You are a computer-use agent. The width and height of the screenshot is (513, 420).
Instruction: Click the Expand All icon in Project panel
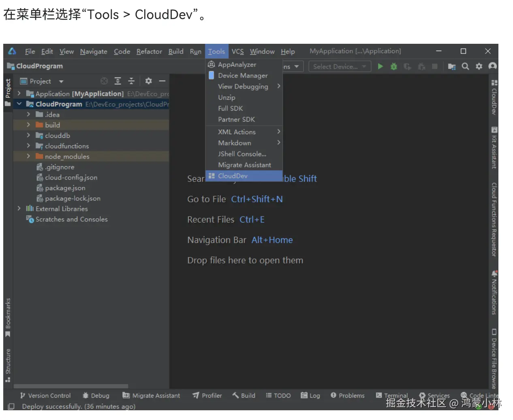coord(118,81)
